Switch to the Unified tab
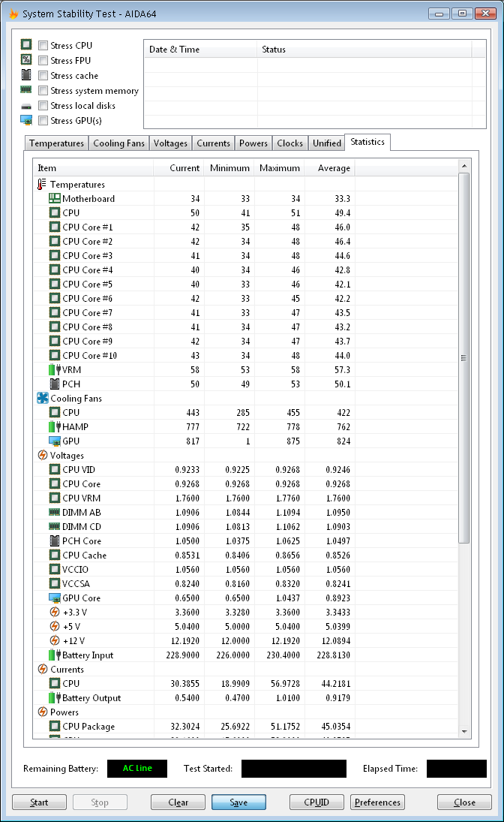Image resolution: width=504 pixels, height=822 pixels. point(327,143)
